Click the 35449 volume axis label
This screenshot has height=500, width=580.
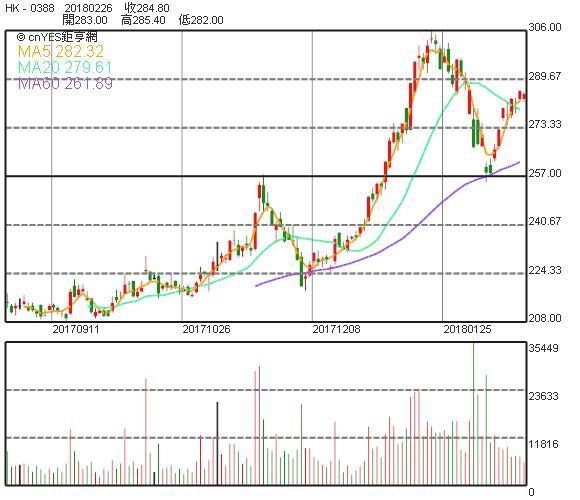pyautogui.click(x=544, y=348)
